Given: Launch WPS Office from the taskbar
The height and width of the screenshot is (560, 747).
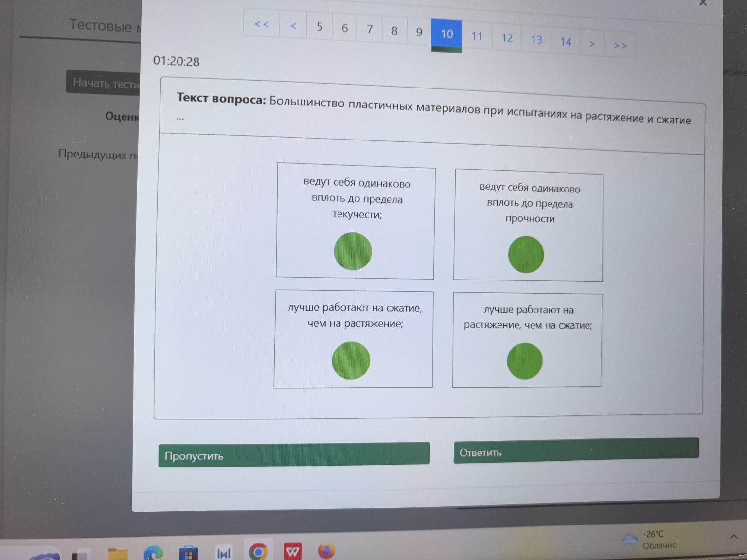Looking at the screenshot, I should [x=292, y=552].
